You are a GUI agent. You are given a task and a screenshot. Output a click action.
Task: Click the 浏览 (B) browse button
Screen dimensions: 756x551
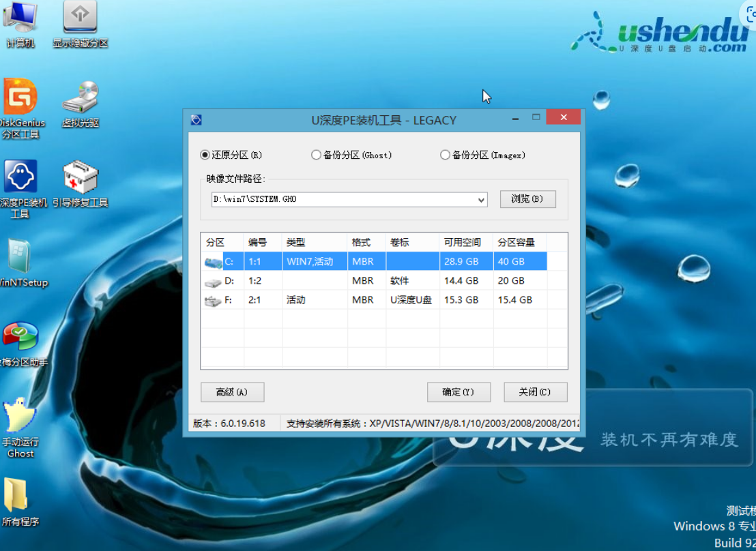pyautogui.click(x=528, y=199)
